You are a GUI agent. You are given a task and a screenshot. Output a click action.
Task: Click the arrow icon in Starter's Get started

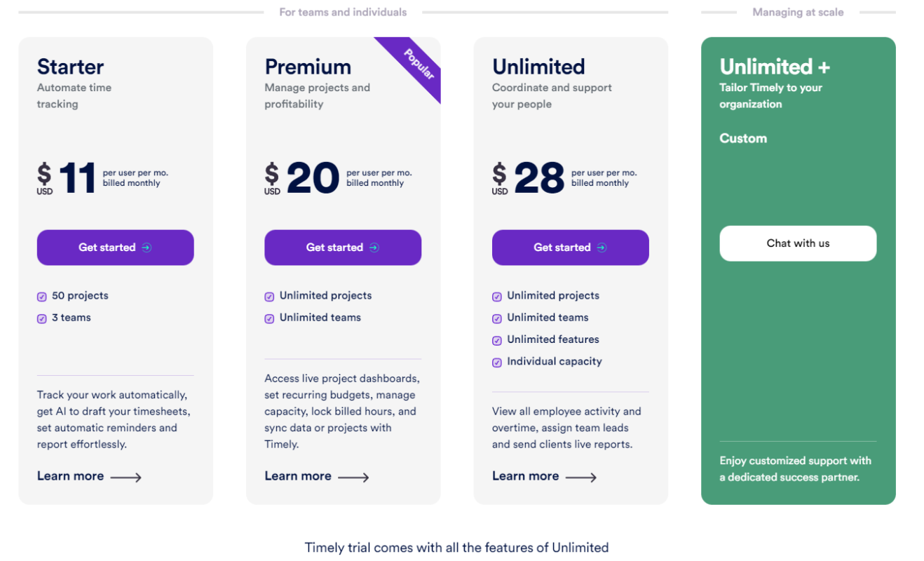pos(147,248)
